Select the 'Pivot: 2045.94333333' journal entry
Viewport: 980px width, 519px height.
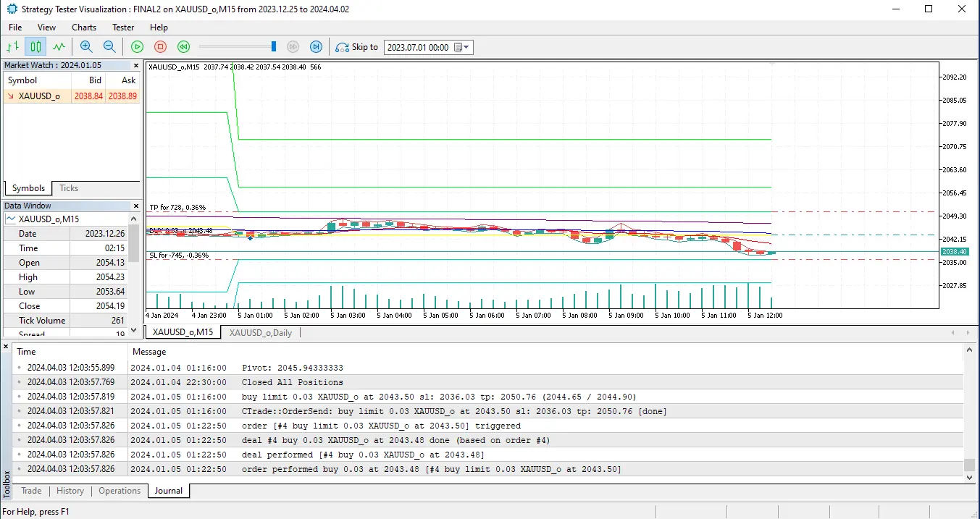coord(489,368)
